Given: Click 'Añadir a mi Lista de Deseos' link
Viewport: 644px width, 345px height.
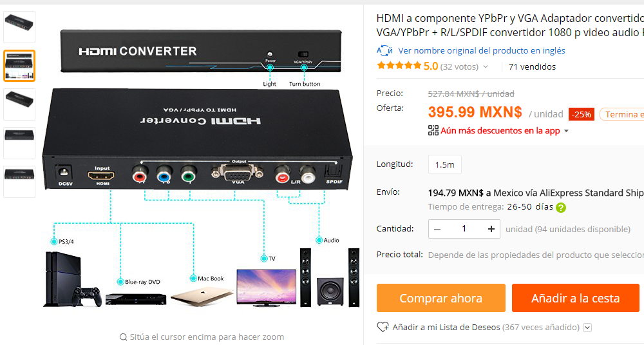Looking at the screenshot, I should [x=446, y=328].
